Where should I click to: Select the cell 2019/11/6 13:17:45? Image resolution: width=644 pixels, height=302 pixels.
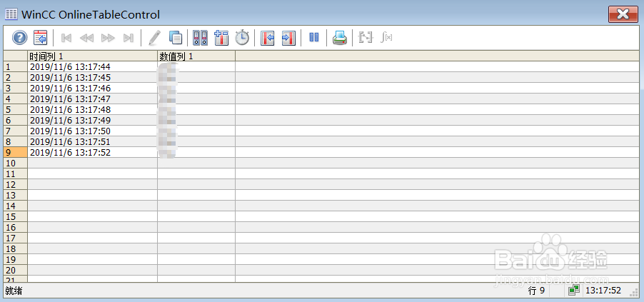click(x=92, y=77)
